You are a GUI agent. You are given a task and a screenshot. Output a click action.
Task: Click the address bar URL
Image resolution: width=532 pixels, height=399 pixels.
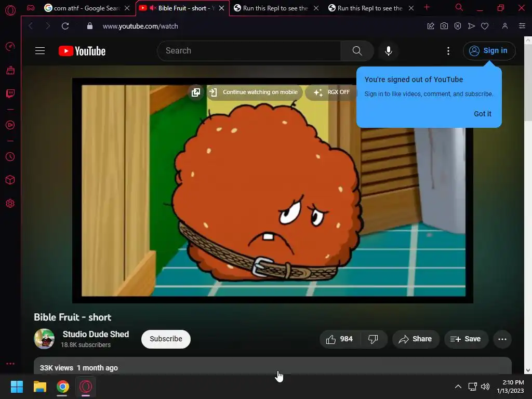pyautogui.click(x=140, y=26)
